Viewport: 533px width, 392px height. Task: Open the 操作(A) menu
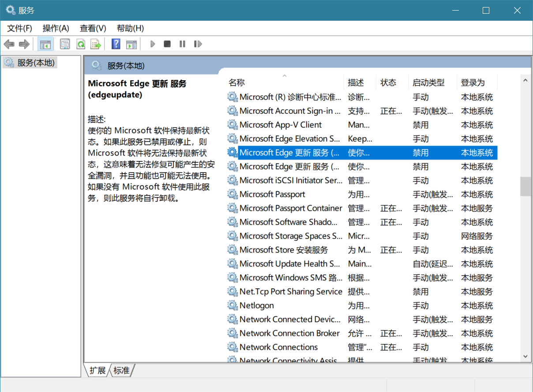[56, 28]
